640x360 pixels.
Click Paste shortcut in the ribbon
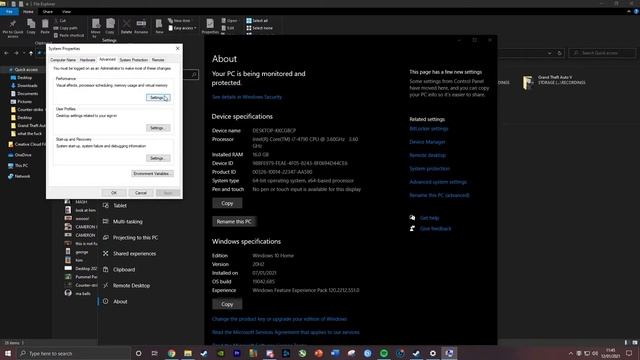pyautogui.click(x=69, y=36)
